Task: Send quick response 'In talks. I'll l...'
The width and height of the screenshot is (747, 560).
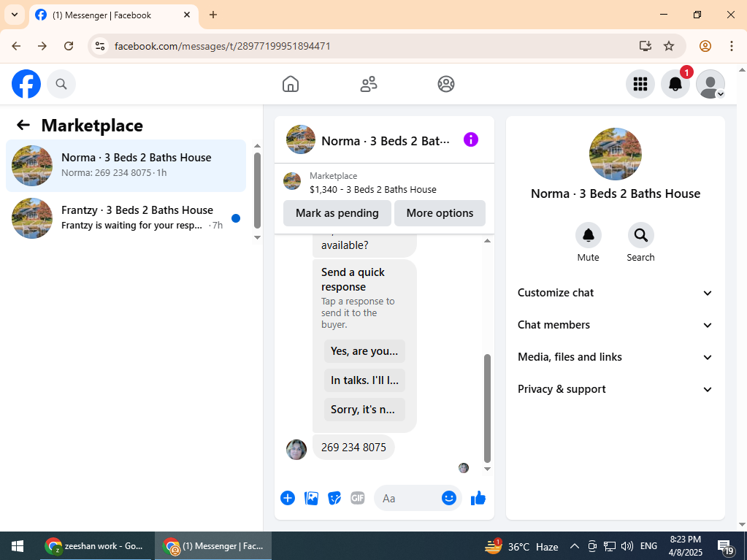Action: pos(364,380)
